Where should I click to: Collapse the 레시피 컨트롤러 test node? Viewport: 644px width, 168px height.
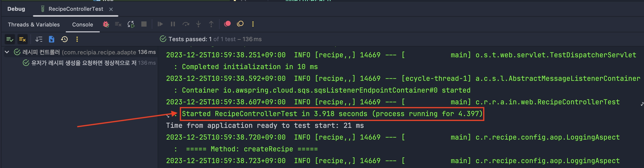click(7, 52)
